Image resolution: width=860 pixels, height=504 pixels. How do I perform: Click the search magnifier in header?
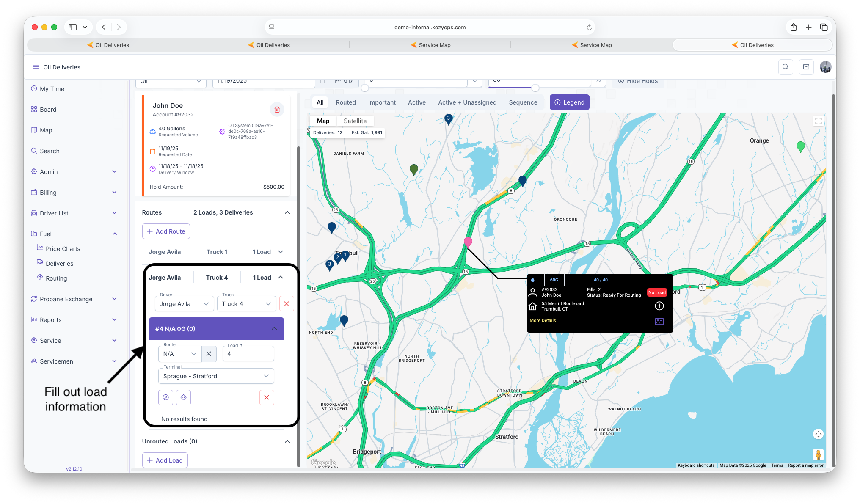(785, 67)
